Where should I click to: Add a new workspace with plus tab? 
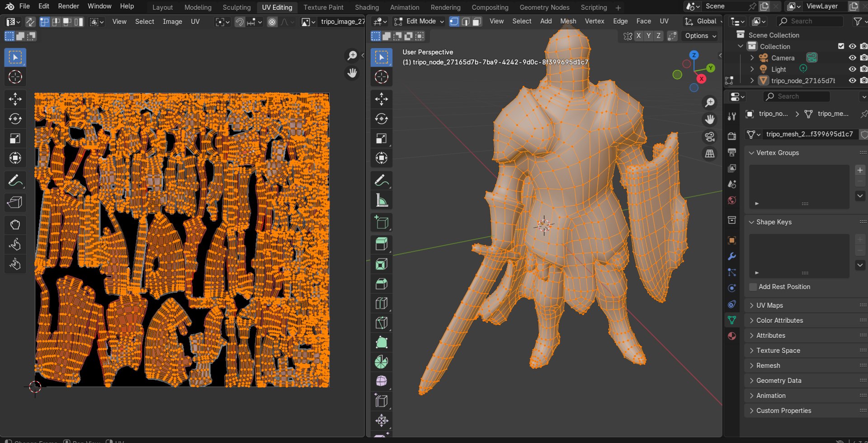pyautogui.click(x=618, y=8)
